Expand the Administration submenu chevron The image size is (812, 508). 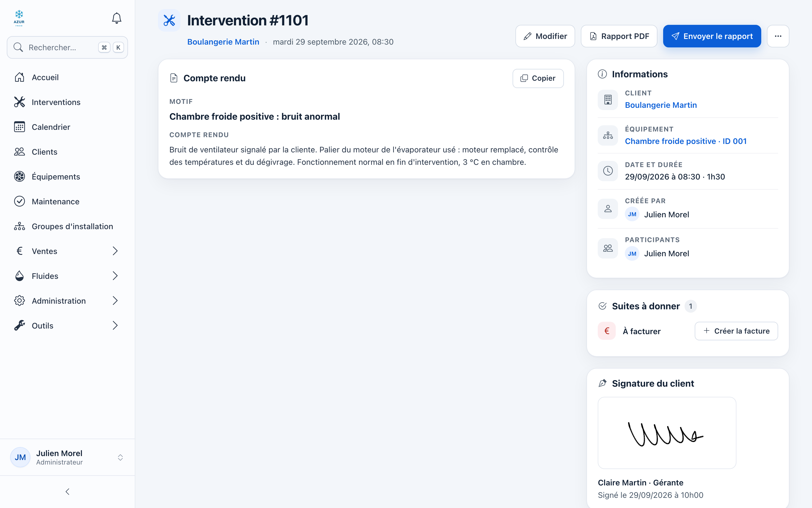pyautogui.click(x=115, y=301)
